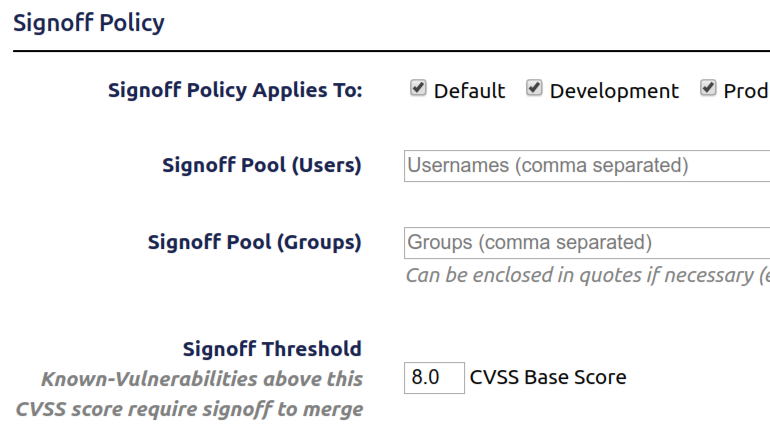Viewport: 770px width, 438px height.
Task: Click the CVSS Base Score text
Action: tap(548, 378)
